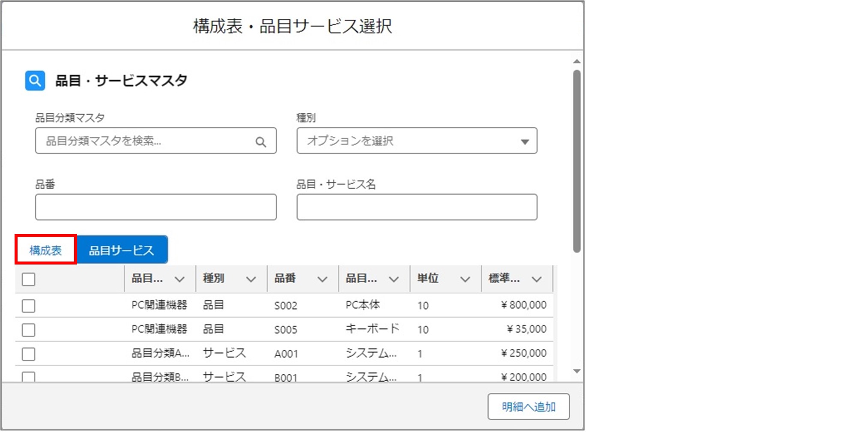Open the 単位 column header menu chevron

click(465, 280)
